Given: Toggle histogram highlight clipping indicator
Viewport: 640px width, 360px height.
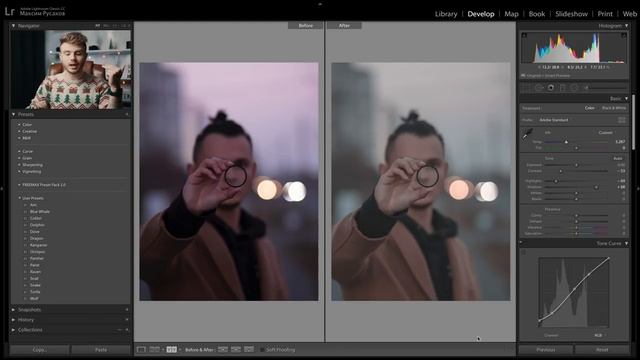Looking at the screenshot, I should (624, 36).
